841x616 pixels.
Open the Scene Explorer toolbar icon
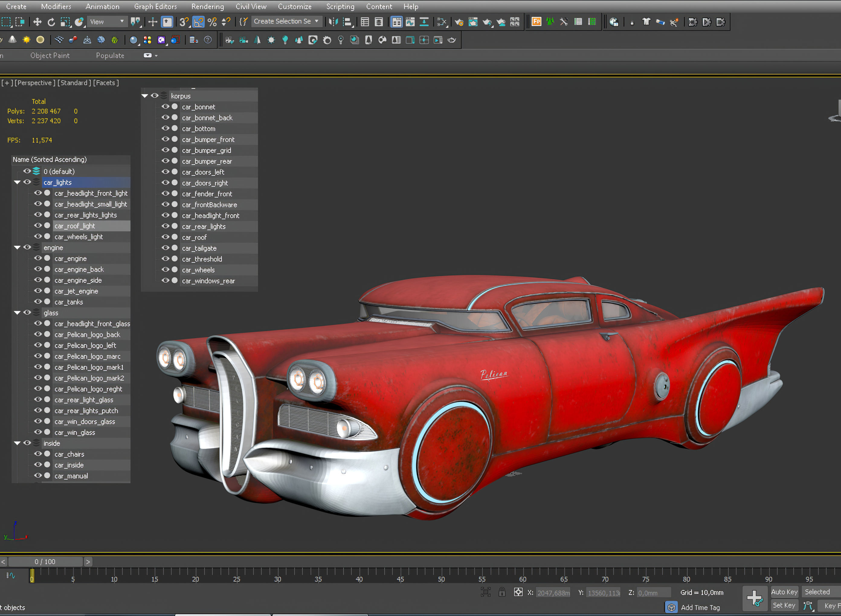click(365, 22)
